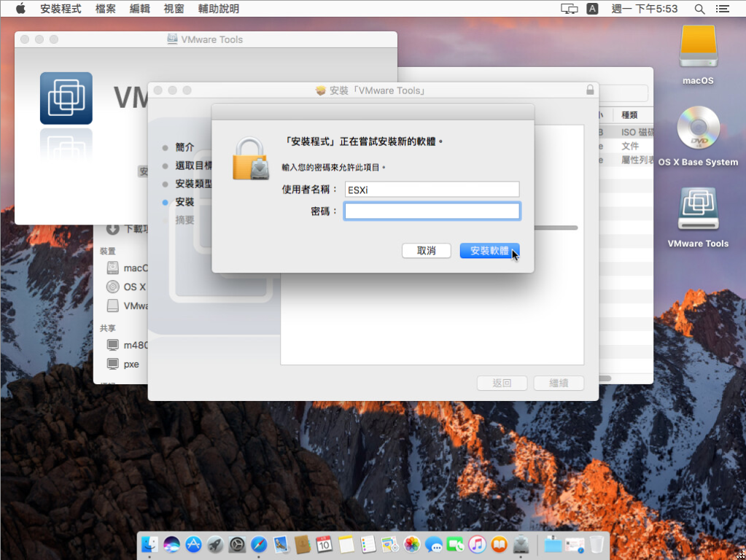Open Finder from the Dock
Viewport: 746px width, 560px height.
(150, 544)
